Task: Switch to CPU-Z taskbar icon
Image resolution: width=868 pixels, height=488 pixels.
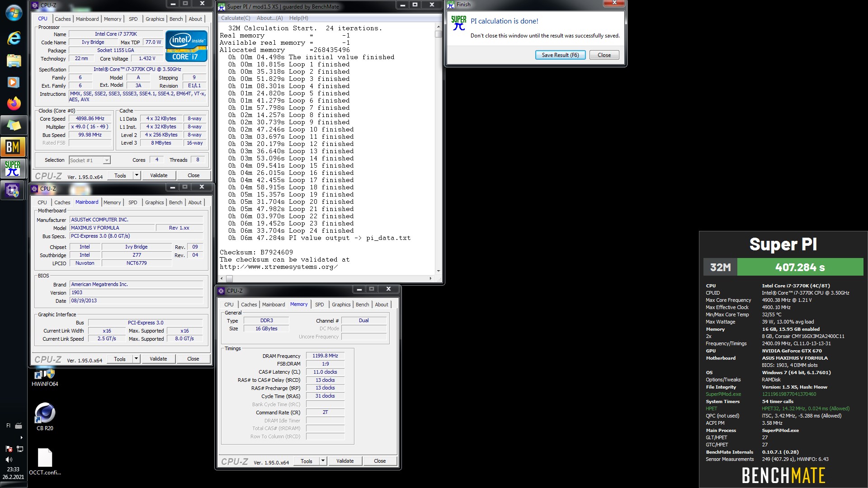Action: 13,190
